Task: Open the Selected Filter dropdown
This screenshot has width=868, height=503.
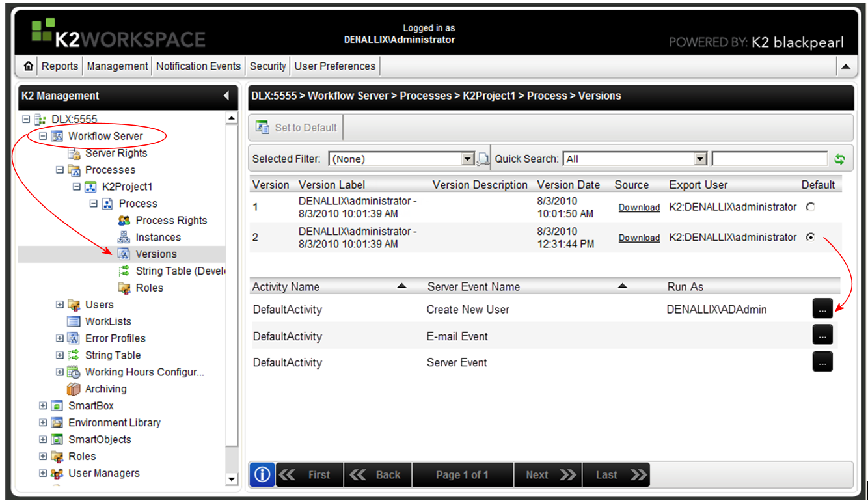Action: tap(467, 159)
